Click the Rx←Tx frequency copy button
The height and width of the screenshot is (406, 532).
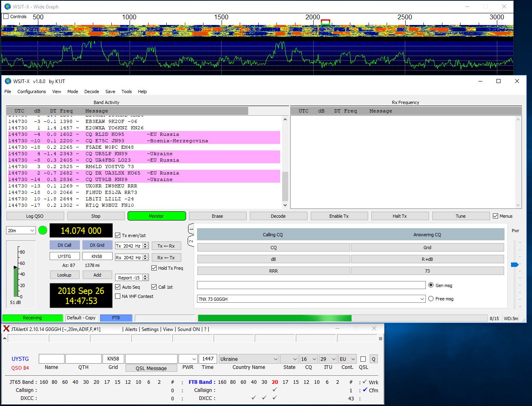click(166, 258)
